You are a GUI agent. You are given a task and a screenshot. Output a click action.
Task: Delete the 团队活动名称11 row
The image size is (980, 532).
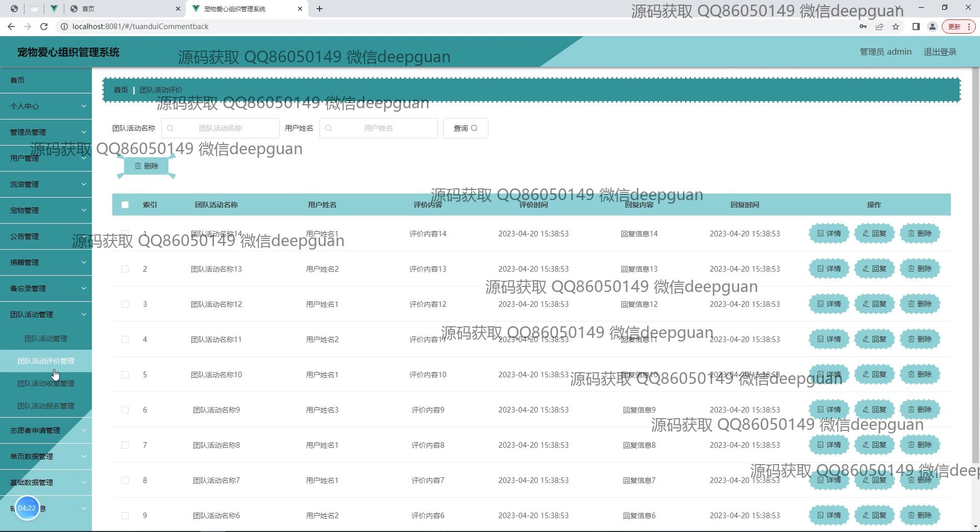[920, 339]
